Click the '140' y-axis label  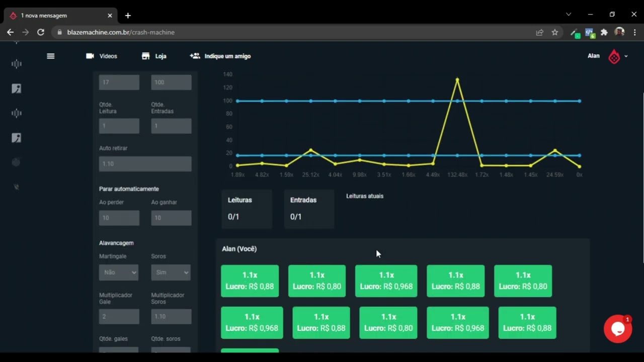[x=227, y=74]
